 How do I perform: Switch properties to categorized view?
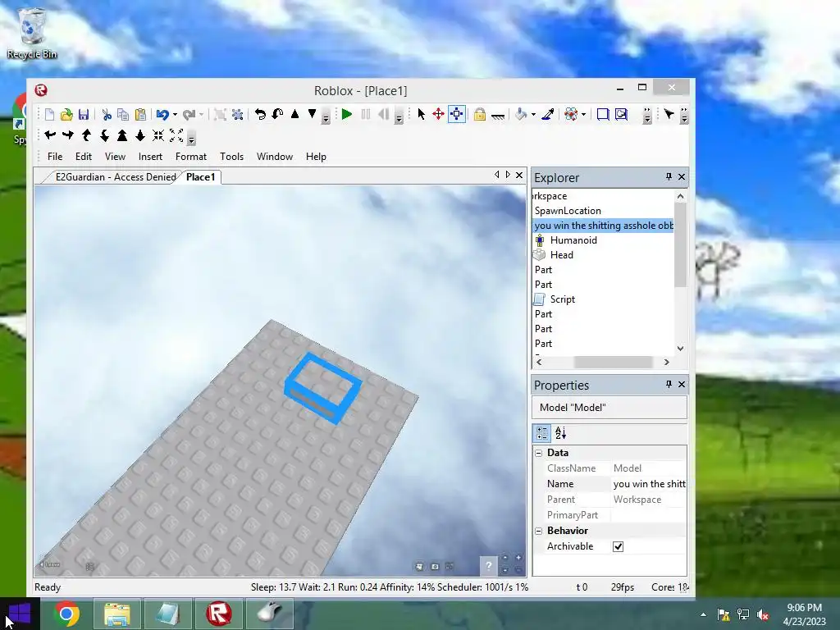542,433
